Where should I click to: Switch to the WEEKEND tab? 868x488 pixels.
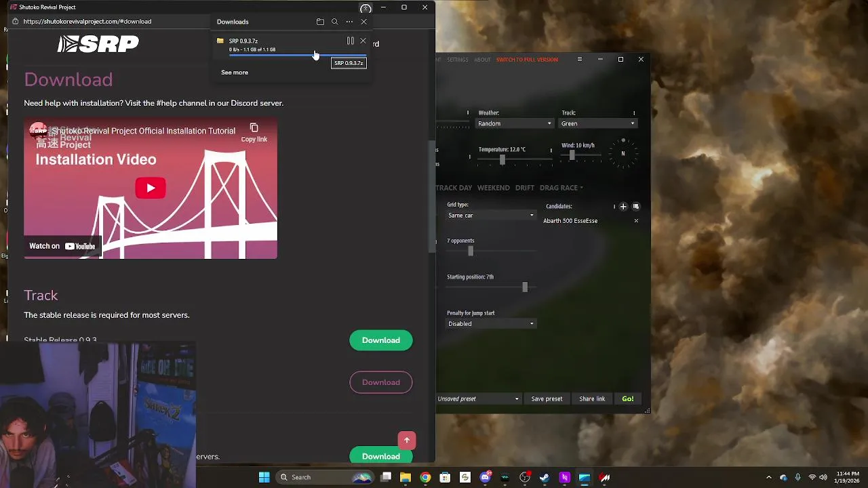pos(493,188)
